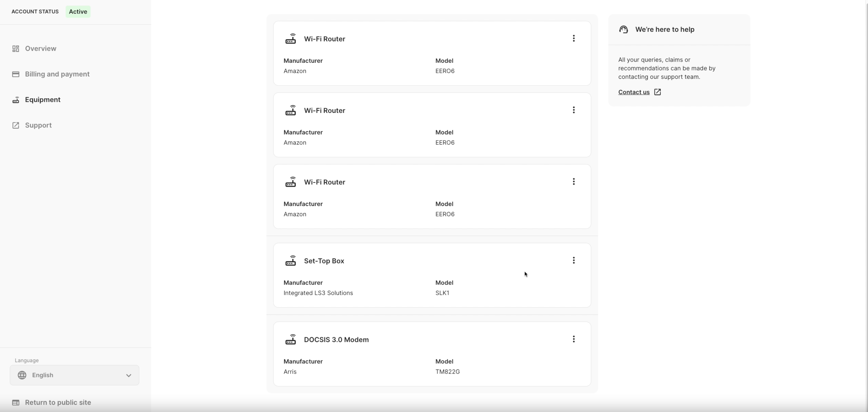Viewport: 868px width, 412px height.
Task: Open options menu for DOCSIS 3.0 Modem
Action: 574,339
